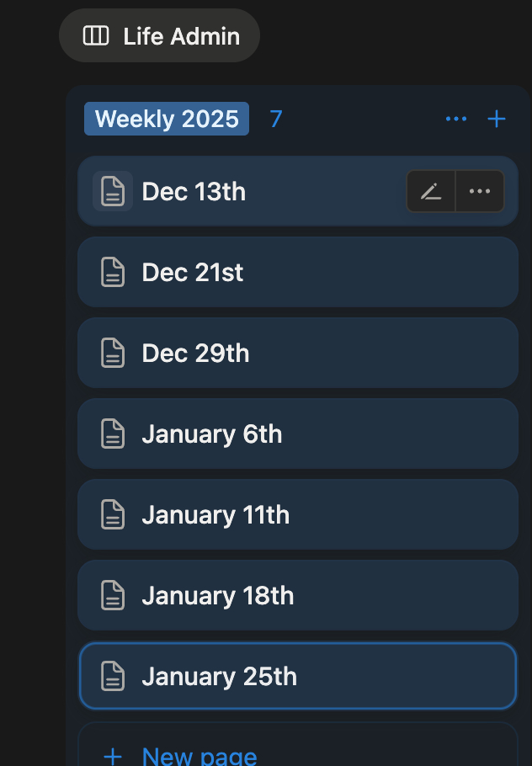Click the board icon beside Life Admin
The image size is (532, 766).
(96, 36)
